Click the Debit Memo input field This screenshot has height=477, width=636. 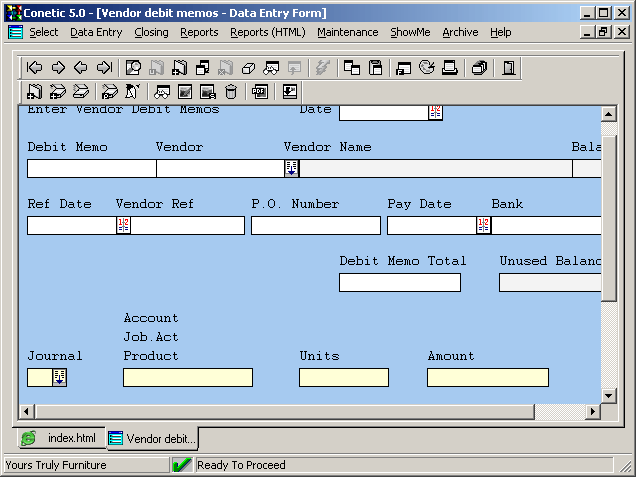click(x=91, y=168)
